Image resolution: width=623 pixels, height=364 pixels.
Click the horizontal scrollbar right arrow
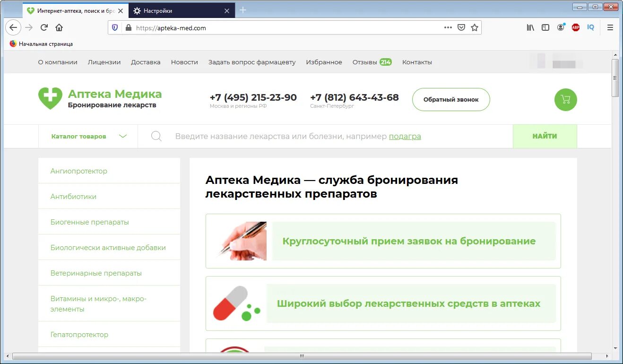coord(607,356)
